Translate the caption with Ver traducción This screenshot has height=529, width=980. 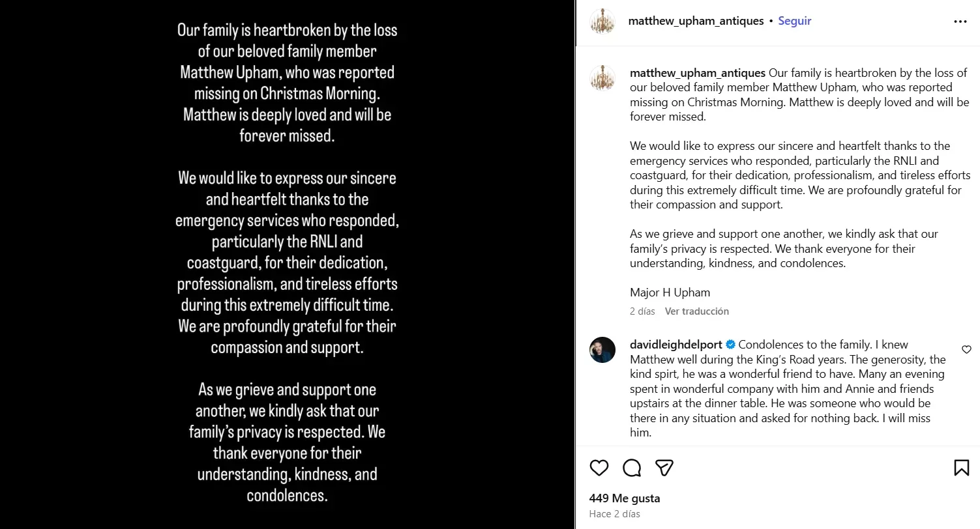[x=696, y=311]
